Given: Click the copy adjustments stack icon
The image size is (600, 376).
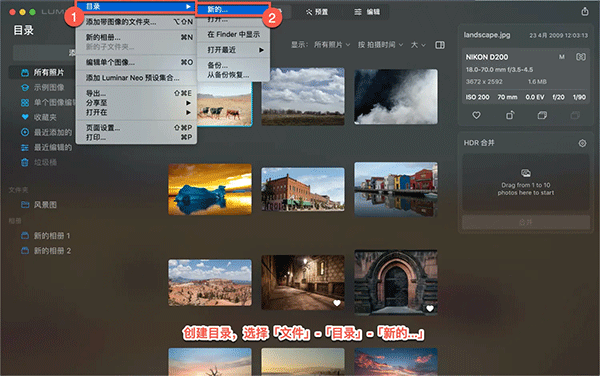Looking at the screenshot, I should (542, 115).
